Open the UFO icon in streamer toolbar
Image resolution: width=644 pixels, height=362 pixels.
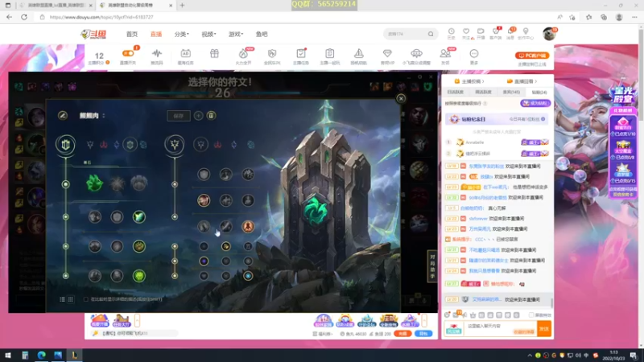pos(416,54)
